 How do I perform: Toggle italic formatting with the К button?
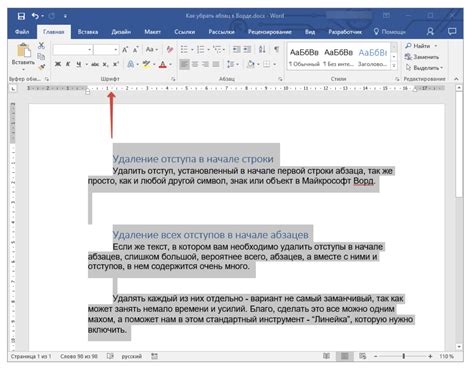pos(68,64)
